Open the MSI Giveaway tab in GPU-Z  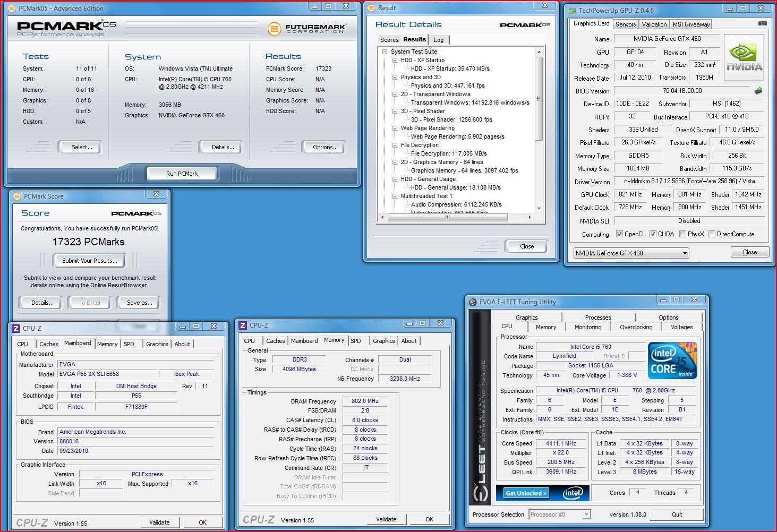click(691, 24)
